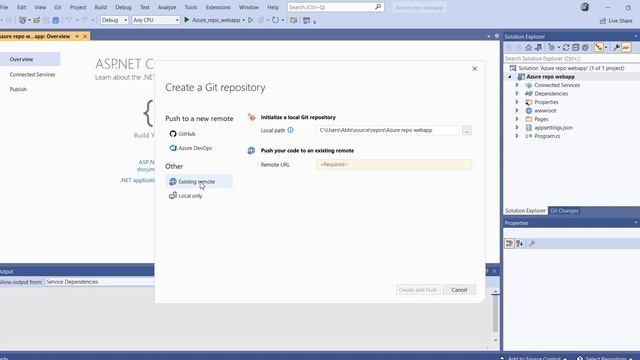Browse for local path with ellipsis button
The height and width of the screenshot is (360, 640).
click(x=467, y=131)
